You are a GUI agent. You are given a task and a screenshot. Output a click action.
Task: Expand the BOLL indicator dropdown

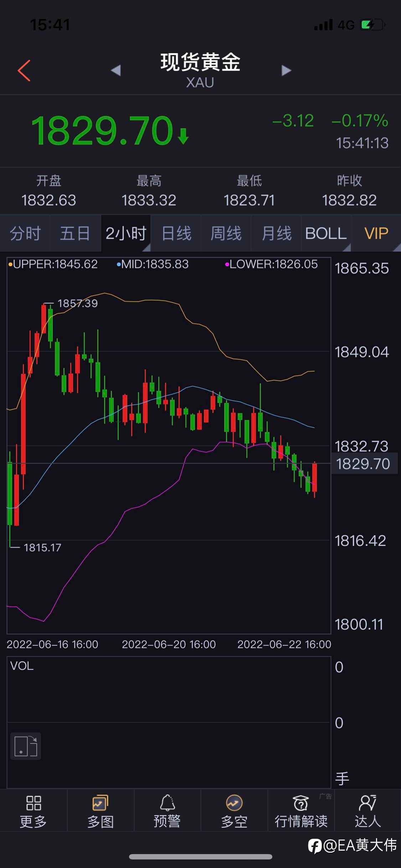(x=326, y=233)
